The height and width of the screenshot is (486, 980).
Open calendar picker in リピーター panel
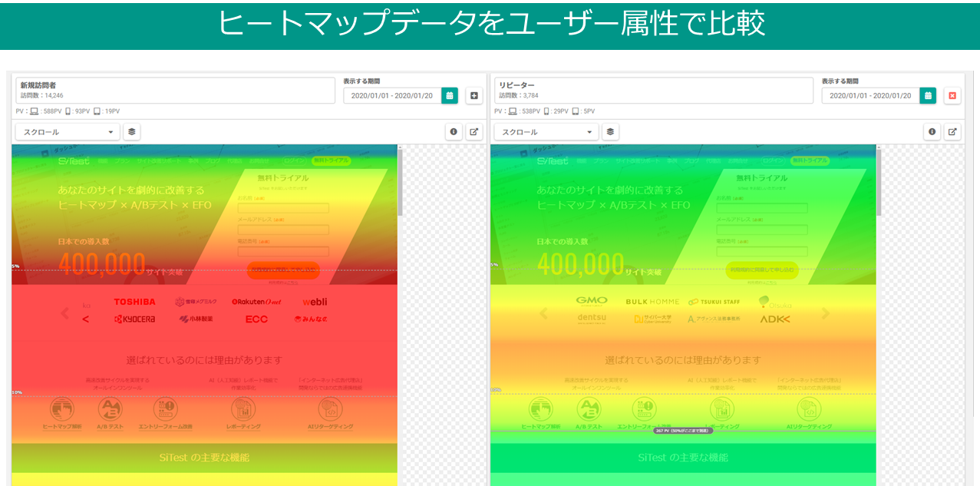pyautogui.click(x=928, y=96)
